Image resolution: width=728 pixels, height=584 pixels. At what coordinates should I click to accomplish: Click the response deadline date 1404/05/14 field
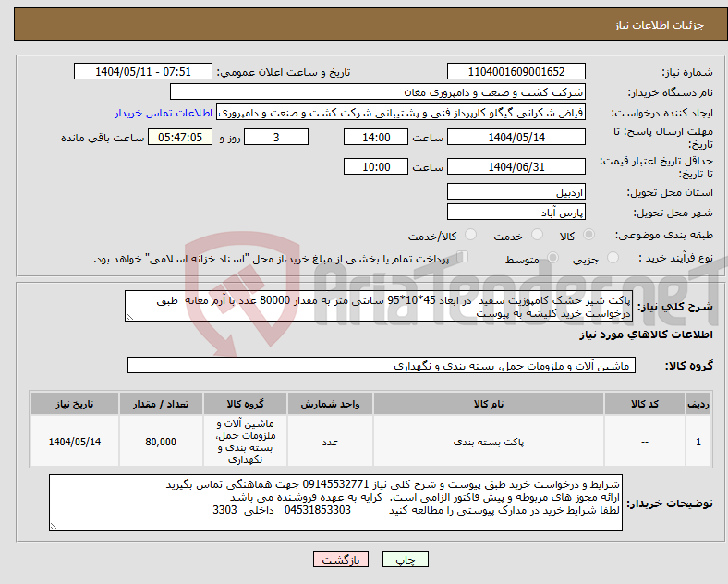pos(516,137)
